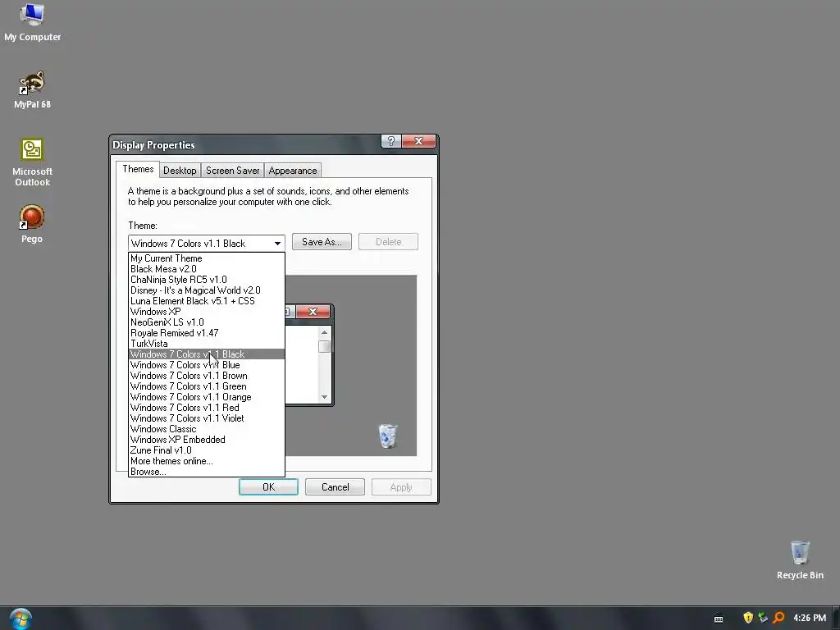Open the Start menu orb
840x630 pixels.
[21, 619]
